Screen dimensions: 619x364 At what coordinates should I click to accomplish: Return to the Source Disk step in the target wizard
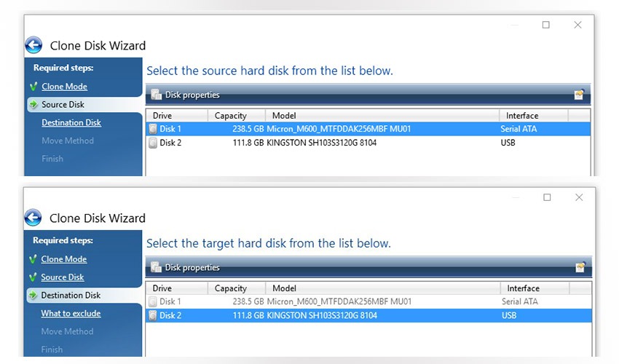[x=63, y=277]
